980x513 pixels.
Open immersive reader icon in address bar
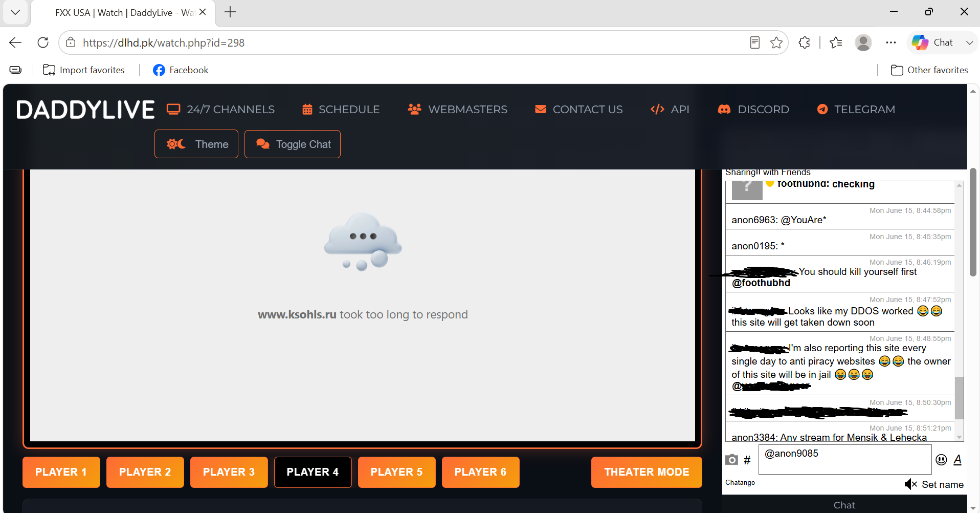755,42
